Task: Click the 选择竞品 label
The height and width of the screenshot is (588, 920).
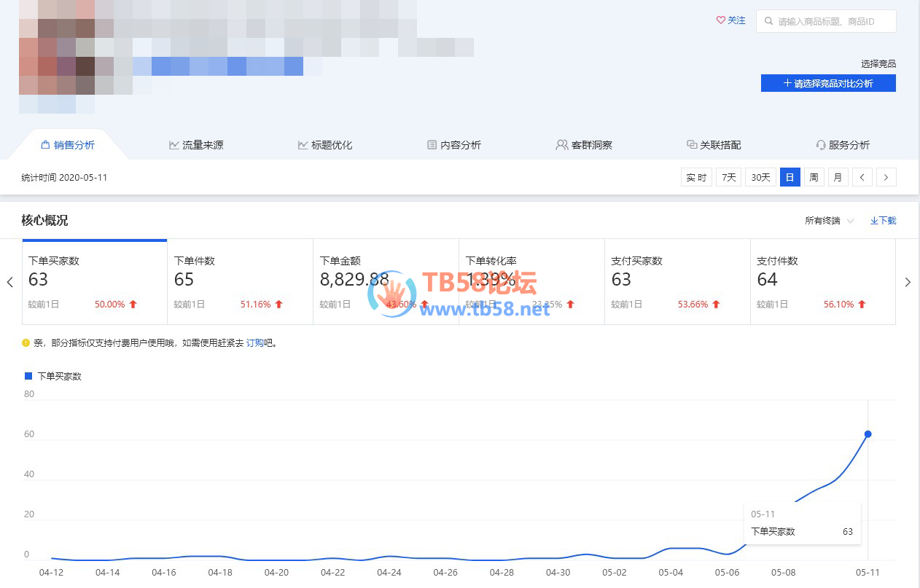Action: tap(878, 64)
